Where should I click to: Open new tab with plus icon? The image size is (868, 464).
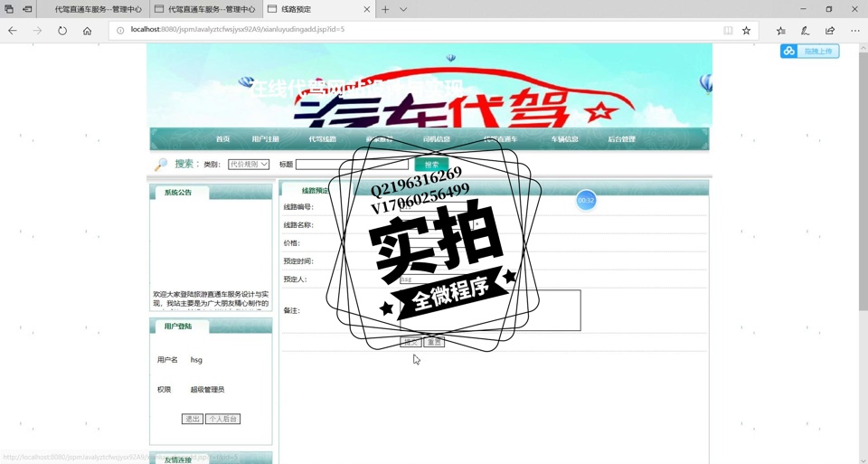pos(385,9)
